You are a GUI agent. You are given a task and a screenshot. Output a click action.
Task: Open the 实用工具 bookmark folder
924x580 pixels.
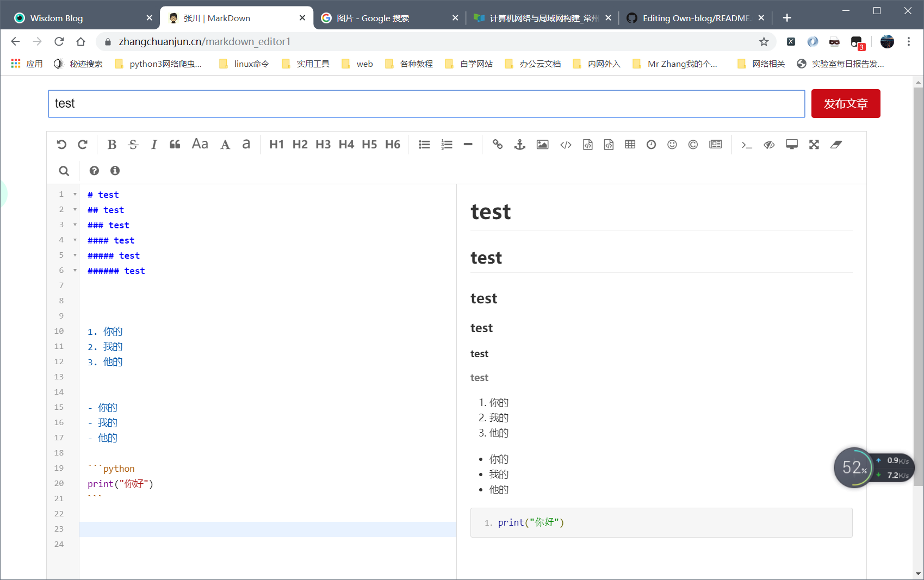coord(306,64)
